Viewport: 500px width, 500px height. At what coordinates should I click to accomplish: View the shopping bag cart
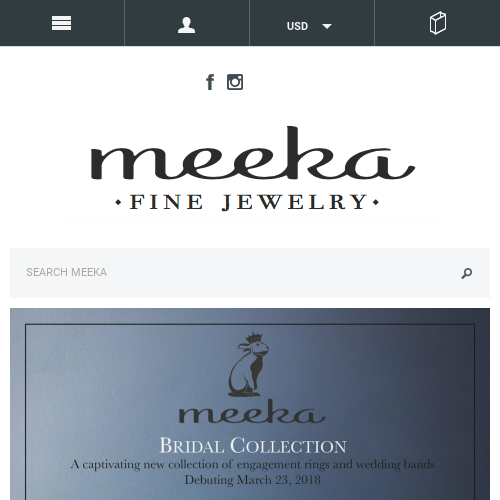click(438, 23)
